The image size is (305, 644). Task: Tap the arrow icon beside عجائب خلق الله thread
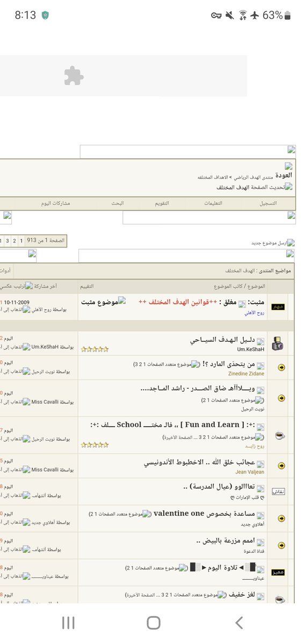(x=281, y=466)
